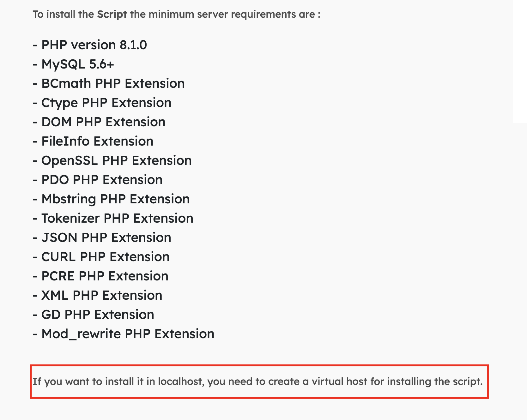Click BCmath PHP Extension text
Screen dimensions: 527x420
[109, 83]
